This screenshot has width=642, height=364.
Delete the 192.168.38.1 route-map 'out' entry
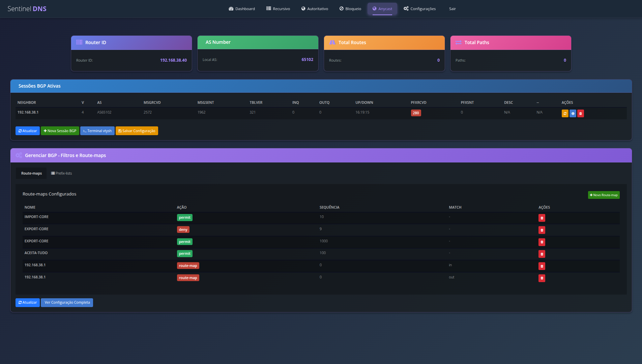(542, 278)
